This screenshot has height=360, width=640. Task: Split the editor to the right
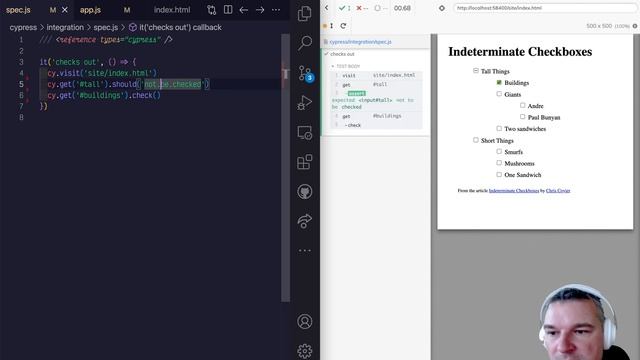[x=228, y=10]
